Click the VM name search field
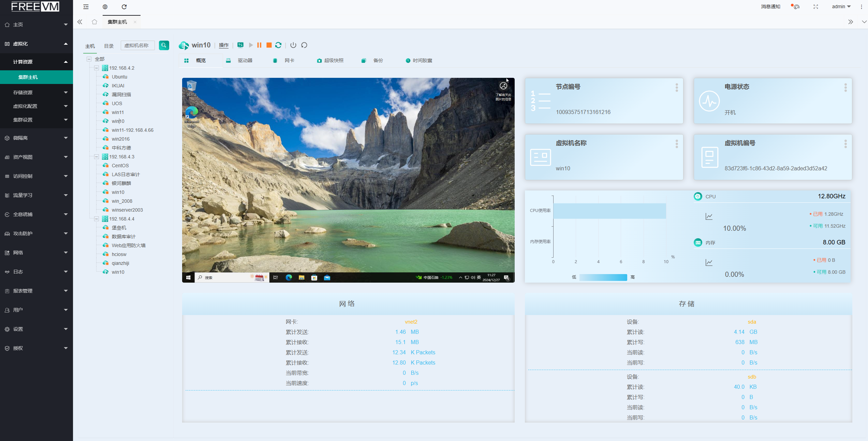Image resolution: width=868 pixels, height=441 pixels. [x=138, y=45]
